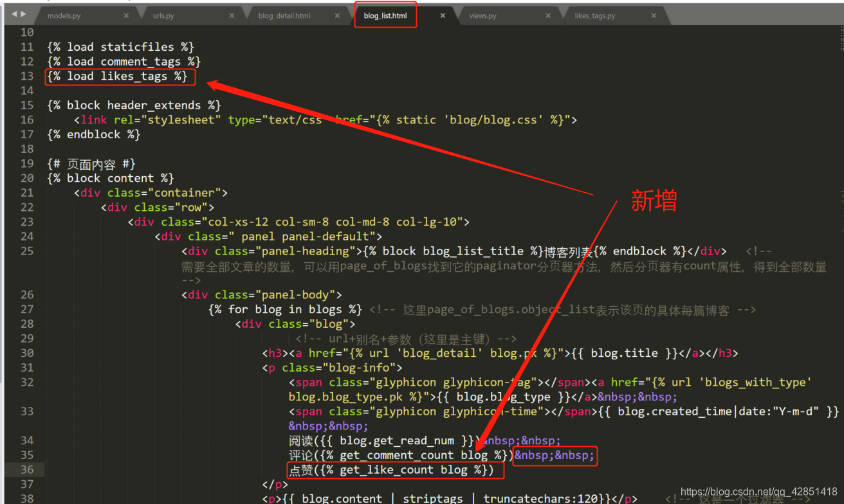Click the div class="container" line
This screenshot has height=504, width=844.
click(151, 193)
